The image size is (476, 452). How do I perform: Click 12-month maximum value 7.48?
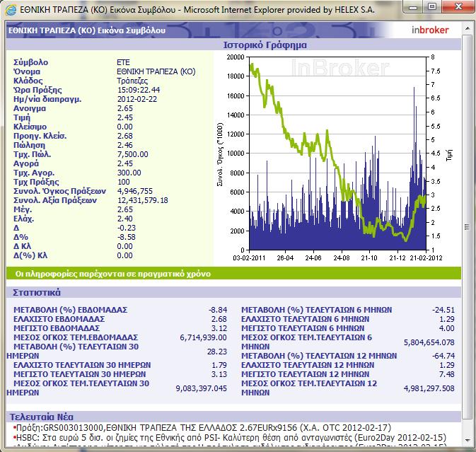(447, 374)
